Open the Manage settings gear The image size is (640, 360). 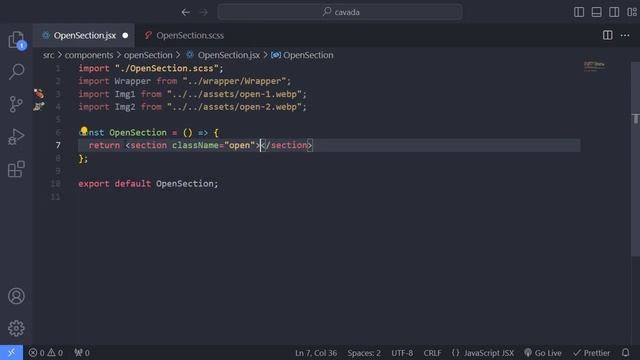(16, 328)
